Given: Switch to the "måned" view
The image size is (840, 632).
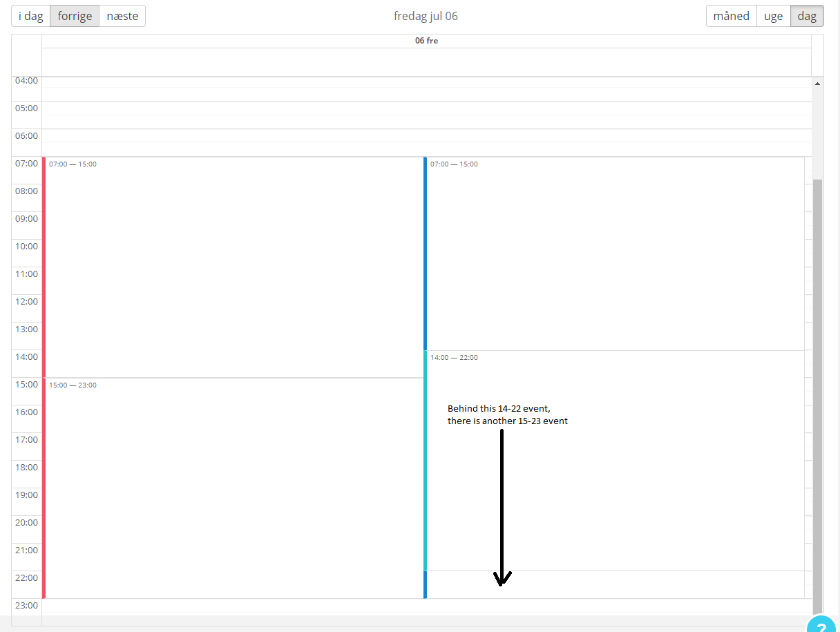Looking at the screenshot, I should click(x=730, y=15).
